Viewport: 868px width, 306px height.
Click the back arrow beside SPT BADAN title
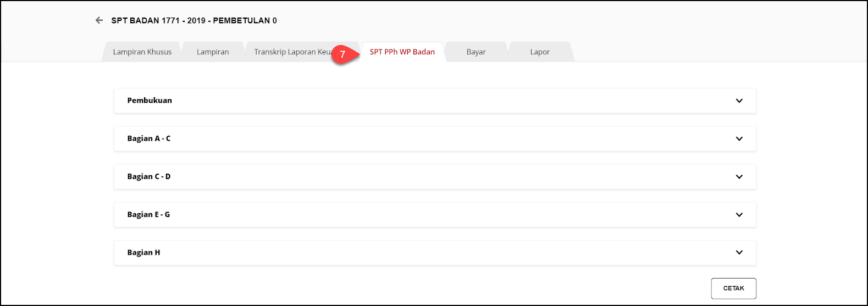tap(99, 20)
